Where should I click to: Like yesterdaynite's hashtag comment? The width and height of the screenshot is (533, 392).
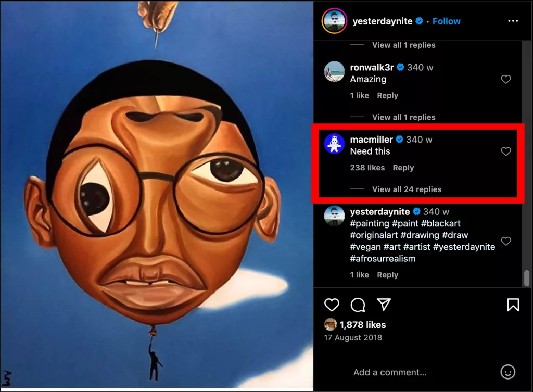505,241
